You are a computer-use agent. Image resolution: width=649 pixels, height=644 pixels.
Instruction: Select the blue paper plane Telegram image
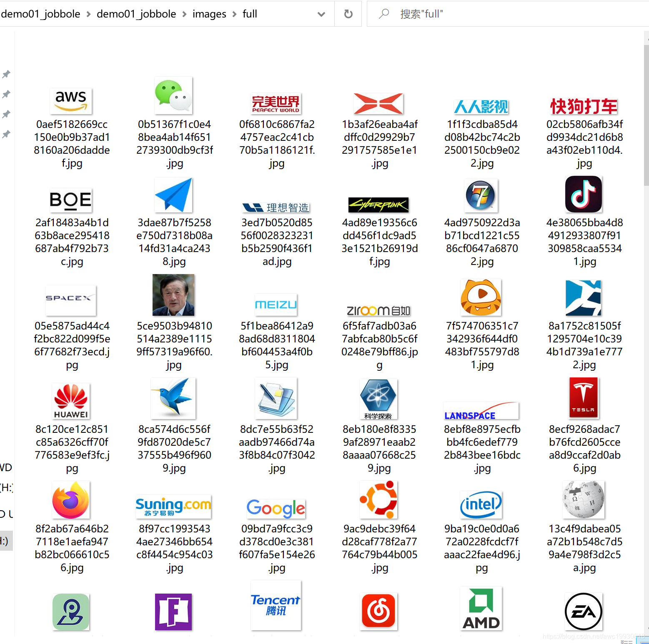(173, 195)
